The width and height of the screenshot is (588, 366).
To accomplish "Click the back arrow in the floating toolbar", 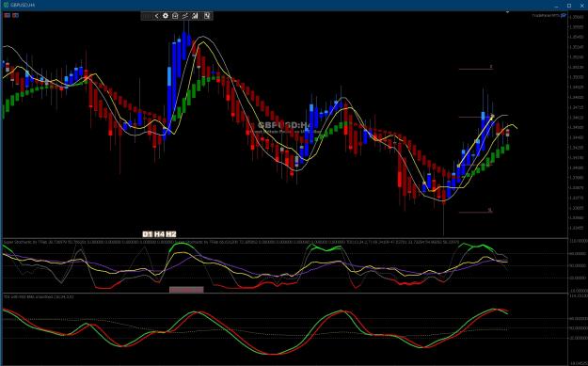I will point(156,16).
